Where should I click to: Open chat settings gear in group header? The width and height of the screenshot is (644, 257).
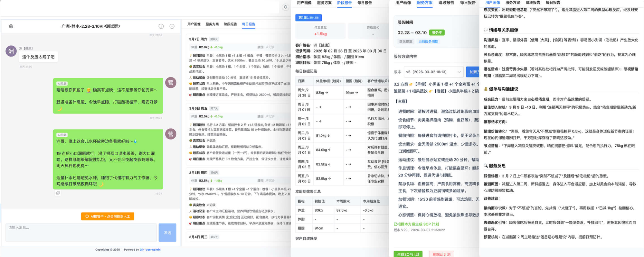[x=11, y=26]
